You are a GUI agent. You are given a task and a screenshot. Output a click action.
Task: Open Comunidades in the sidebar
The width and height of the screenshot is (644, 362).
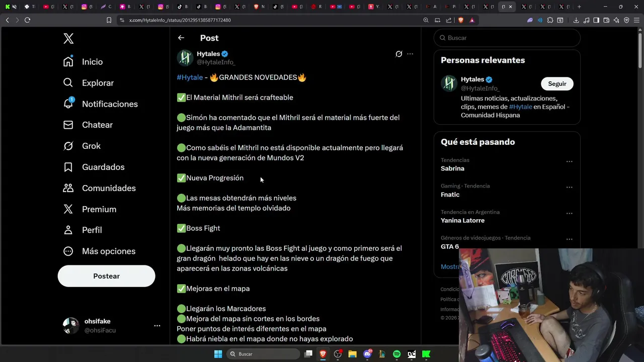[x=100, y=188]
